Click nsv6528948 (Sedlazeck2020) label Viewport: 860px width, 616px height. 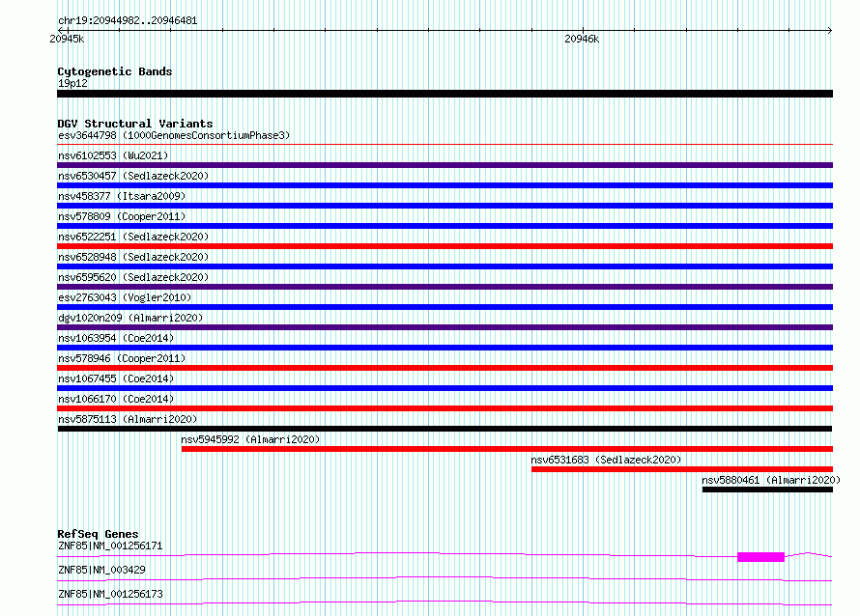(133, 257)
